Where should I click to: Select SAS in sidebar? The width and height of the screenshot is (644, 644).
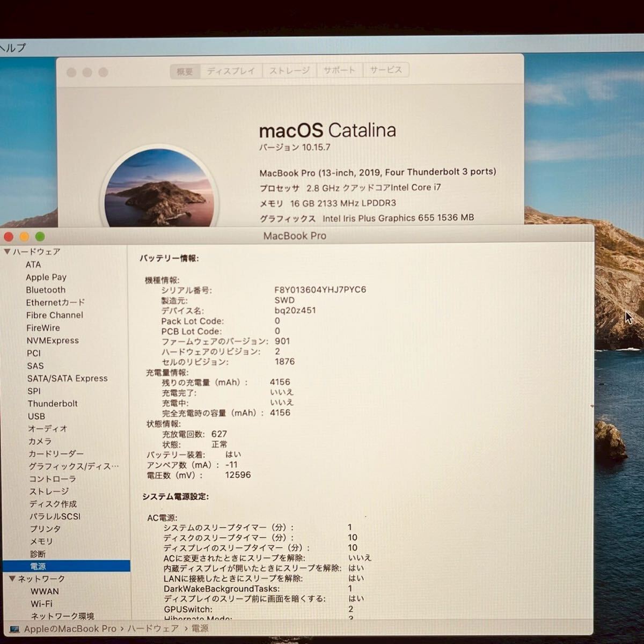pos(35,366)
